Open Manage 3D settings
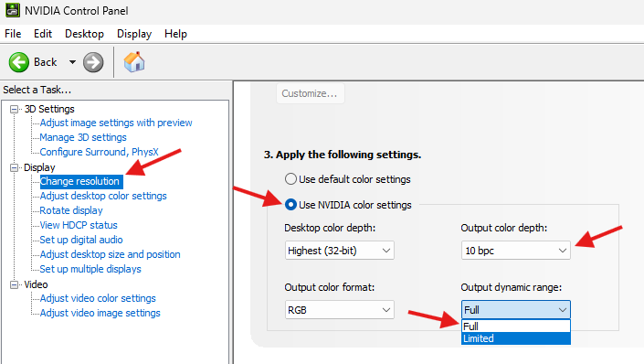This screenshot has height=364, width=644. click(83, 137)
